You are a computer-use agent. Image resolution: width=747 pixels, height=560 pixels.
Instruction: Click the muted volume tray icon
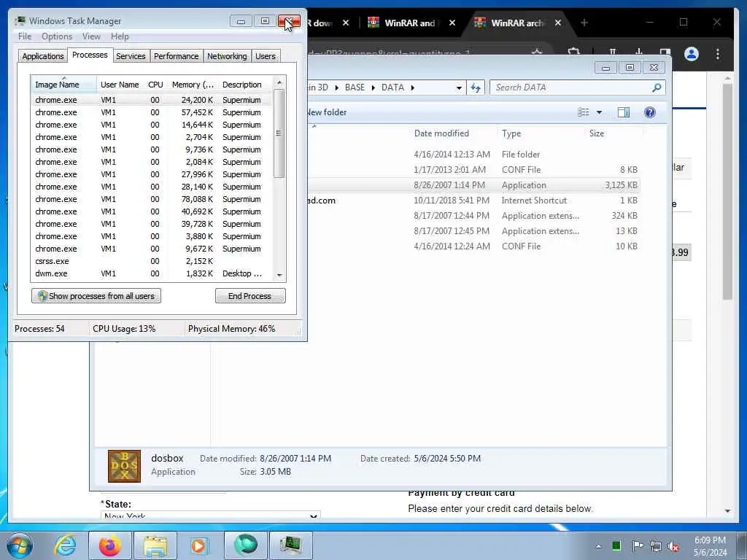[673, 546]
